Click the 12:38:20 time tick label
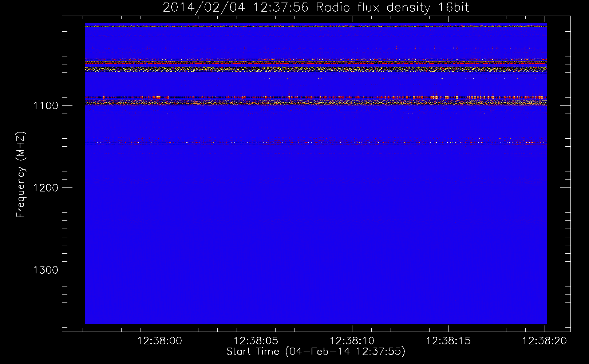Viewport: 589px width, 364px height. (x=545, y=341)
